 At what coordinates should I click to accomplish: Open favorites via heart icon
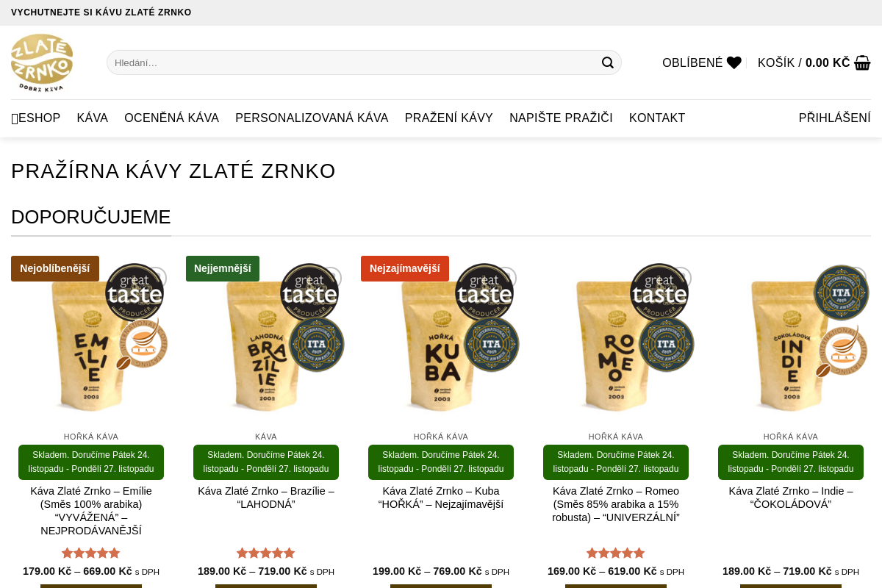[734, 63]
